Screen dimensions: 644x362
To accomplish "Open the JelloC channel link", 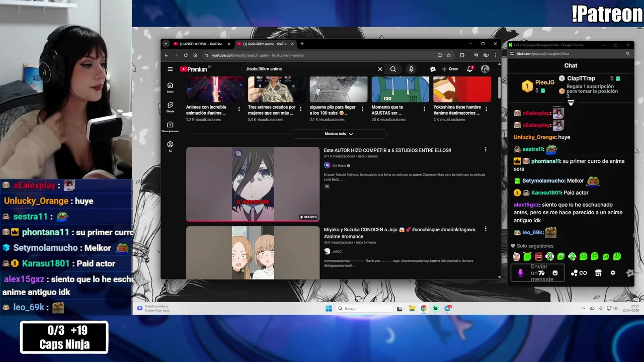I will point(337,251).
